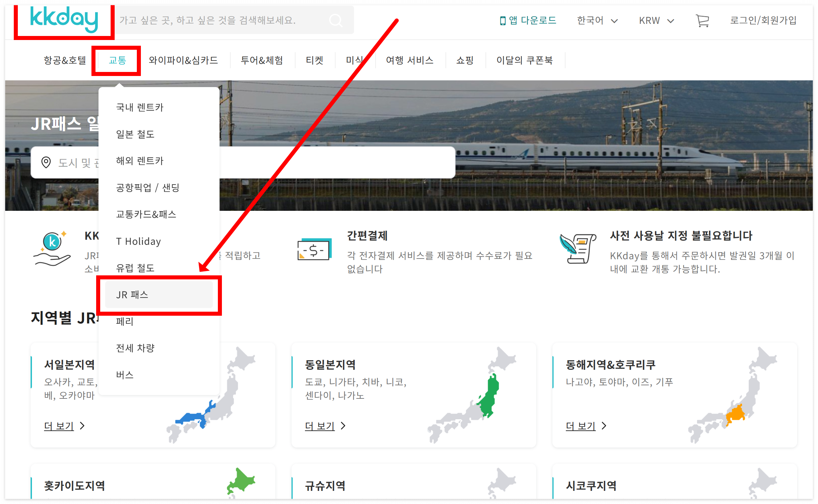
Task: Click the 앱 다운로드 link
Action: pyautogui.click(x=528, y=20)
